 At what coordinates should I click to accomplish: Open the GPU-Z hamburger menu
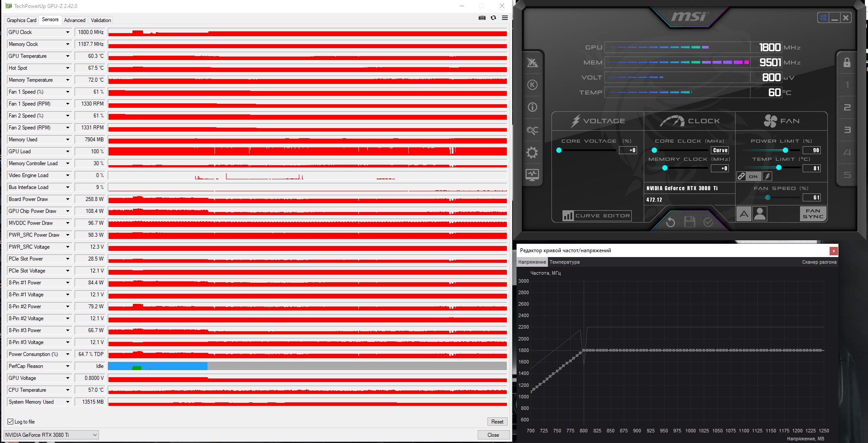pyautogui.click(x=505, y=18)
